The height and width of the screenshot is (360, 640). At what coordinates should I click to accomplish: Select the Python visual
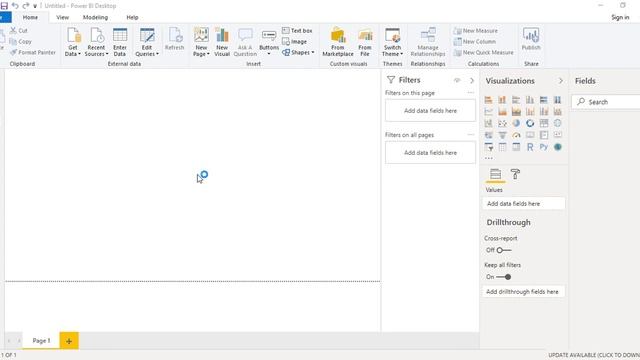(x=544, y=147)
